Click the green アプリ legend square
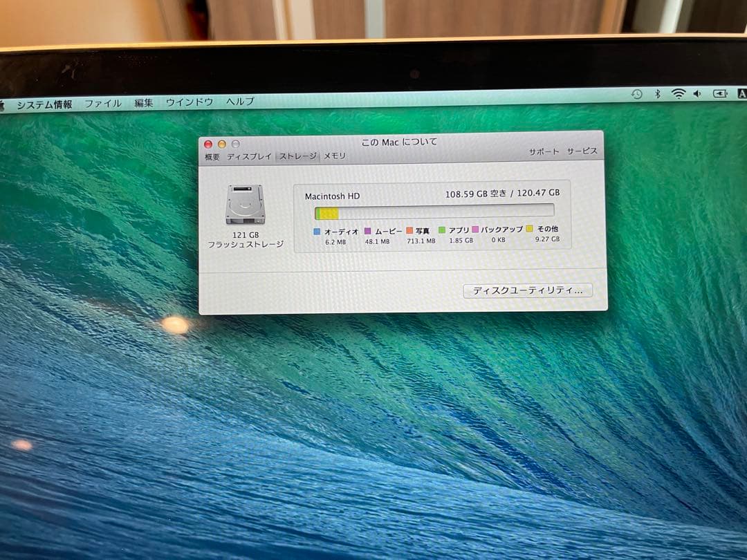 441,231
